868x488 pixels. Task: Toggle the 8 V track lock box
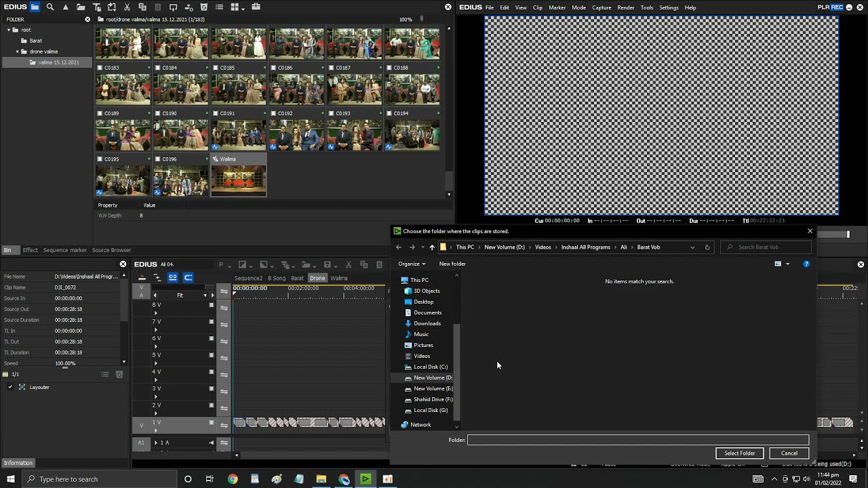point(212,305)
